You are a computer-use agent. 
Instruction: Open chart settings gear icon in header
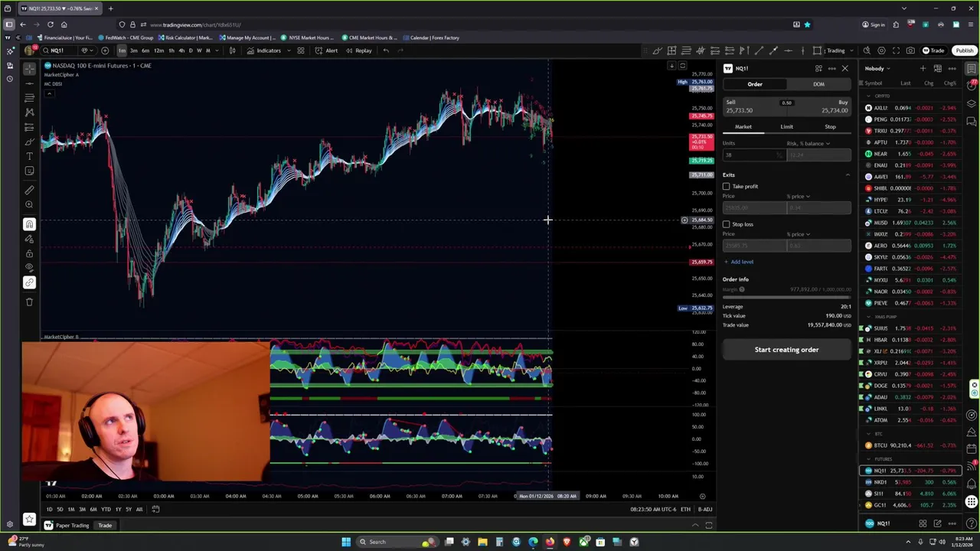click(882, 51)
